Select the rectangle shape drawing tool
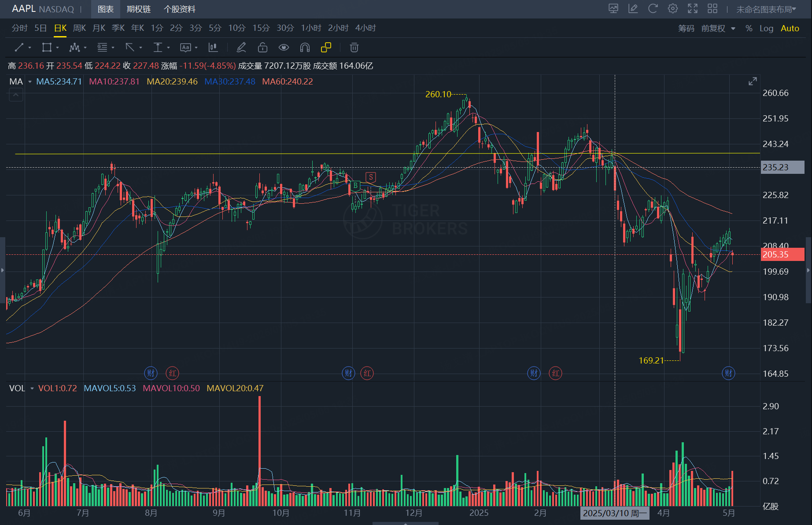Viewport: 812px width, 525px height. click(46, 48)
